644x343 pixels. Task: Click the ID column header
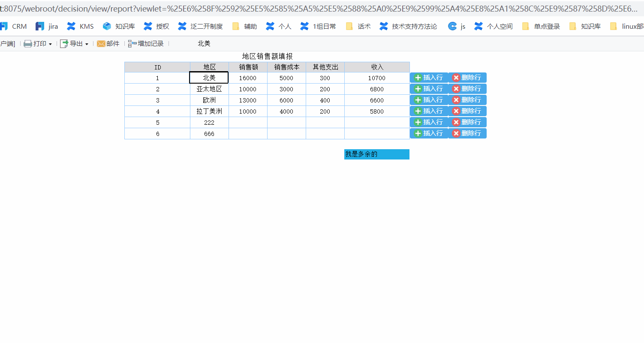[x=157, y=67]
